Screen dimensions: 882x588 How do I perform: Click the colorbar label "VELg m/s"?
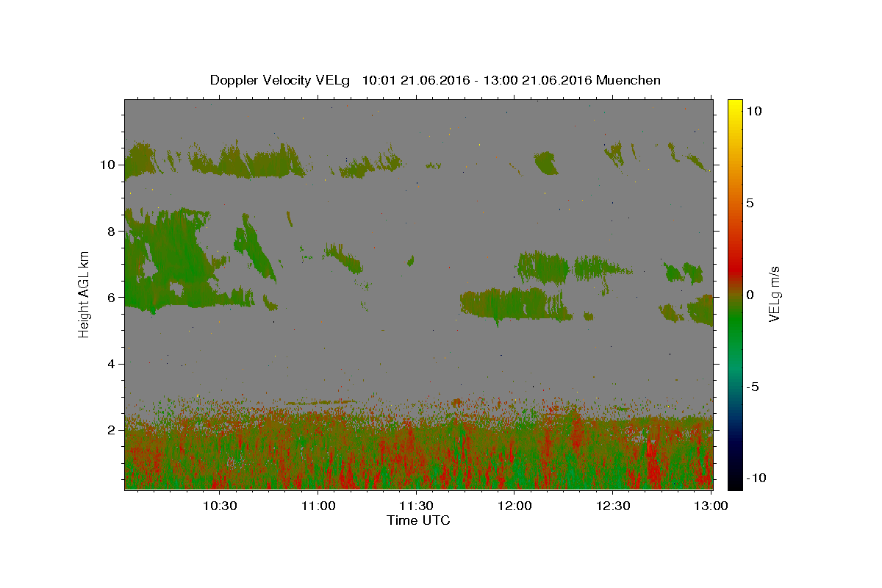pos(774,294)
